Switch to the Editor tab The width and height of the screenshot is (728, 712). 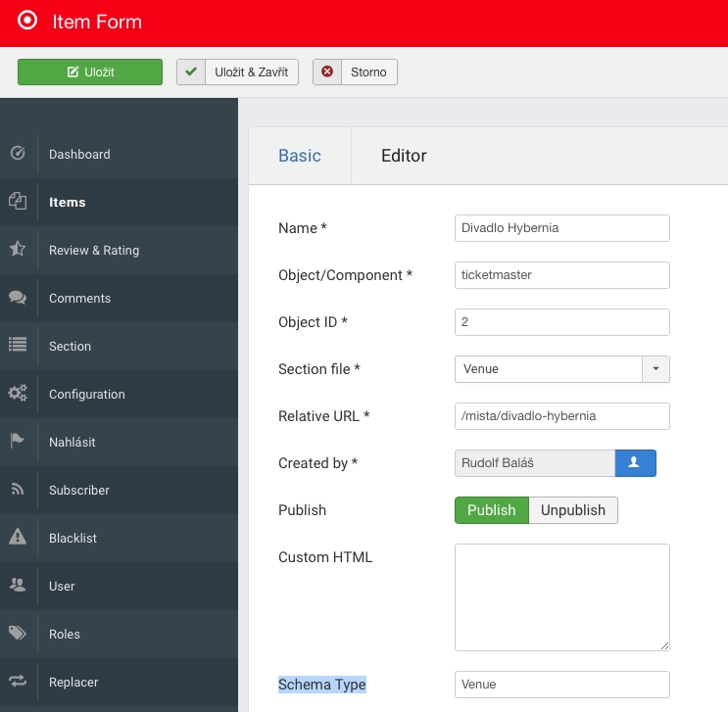[404, 156]
